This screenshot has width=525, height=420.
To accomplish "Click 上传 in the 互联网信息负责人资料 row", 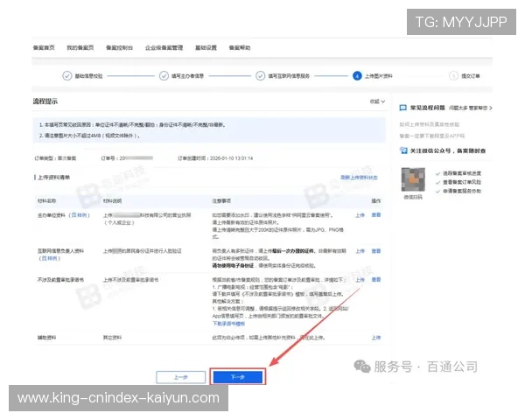I will (x=360, y=251).
